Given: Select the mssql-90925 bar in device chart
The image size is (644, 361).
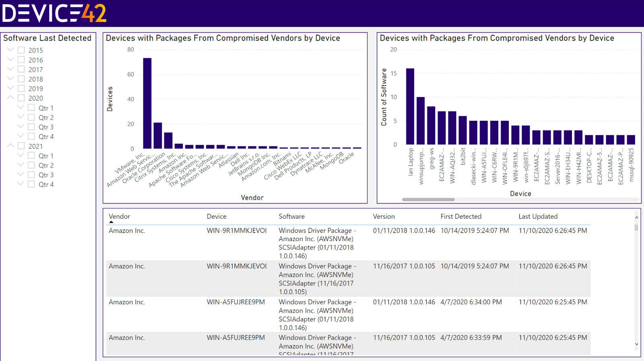Looking at the screenshot, I should 631,139.
